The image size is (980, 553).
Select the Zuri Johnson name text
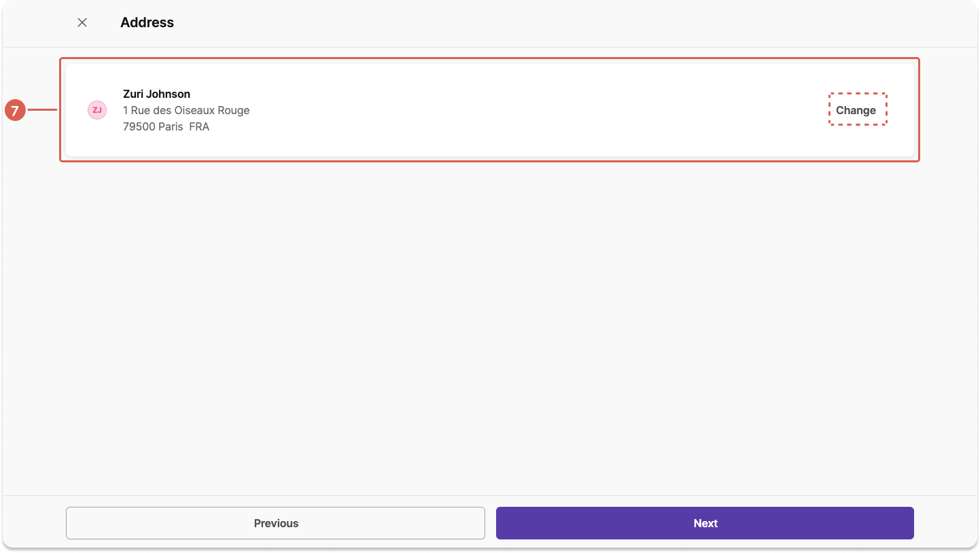(156, 94)
